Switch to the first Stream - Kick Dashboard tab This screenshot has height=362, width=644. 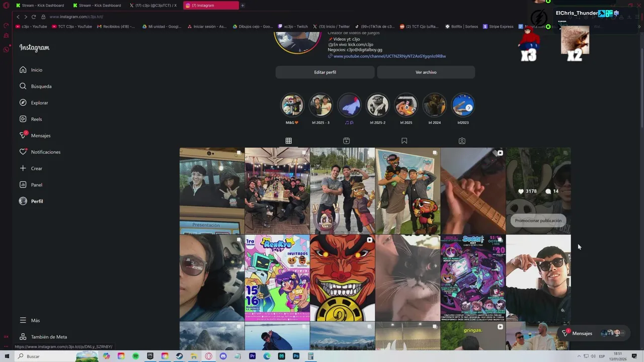coord(40,6)
